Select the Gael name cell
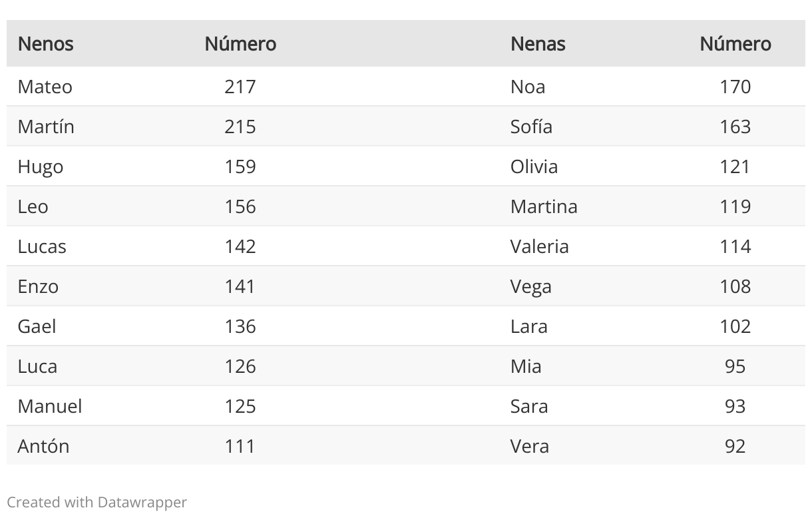Image resolution: width=812 pixels, height=518 pixels. (x=37, y=326)
